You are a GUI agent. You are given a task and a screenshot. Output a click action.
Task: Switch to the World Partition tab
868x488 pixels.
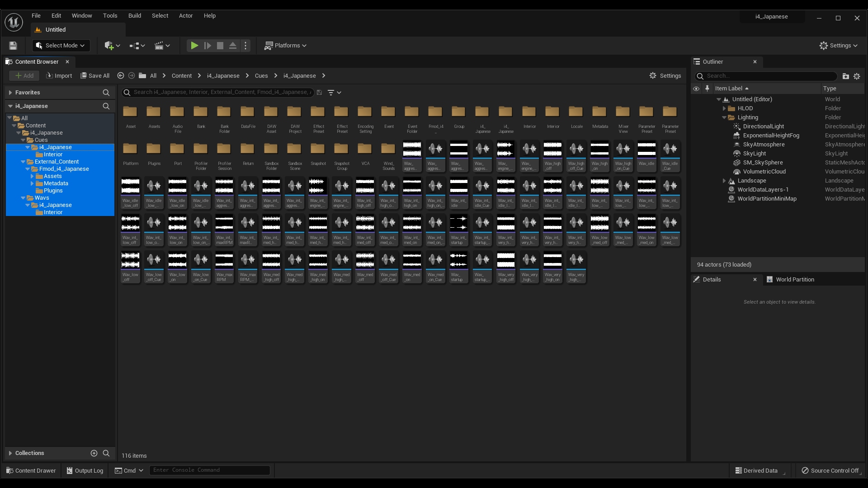pyautogui.click(x=794, y=280)
